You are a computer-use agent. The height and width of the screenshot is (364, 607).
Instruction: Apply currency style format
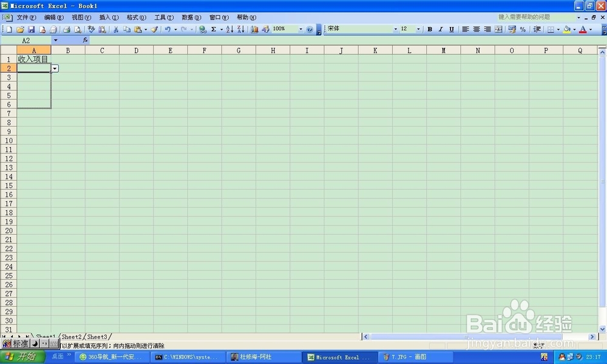[x=512, y=29]
